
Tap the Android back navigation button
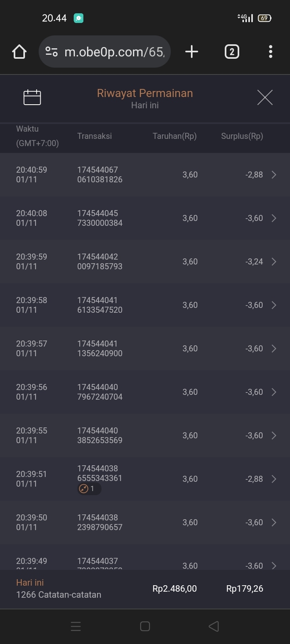tap(213, 626)
